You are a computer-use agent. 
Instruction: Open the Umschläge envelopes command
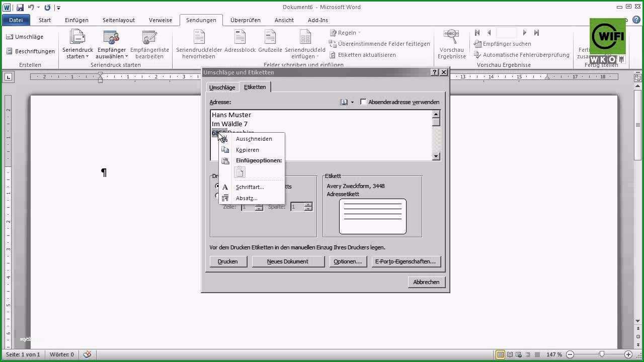tap(25, 37)
